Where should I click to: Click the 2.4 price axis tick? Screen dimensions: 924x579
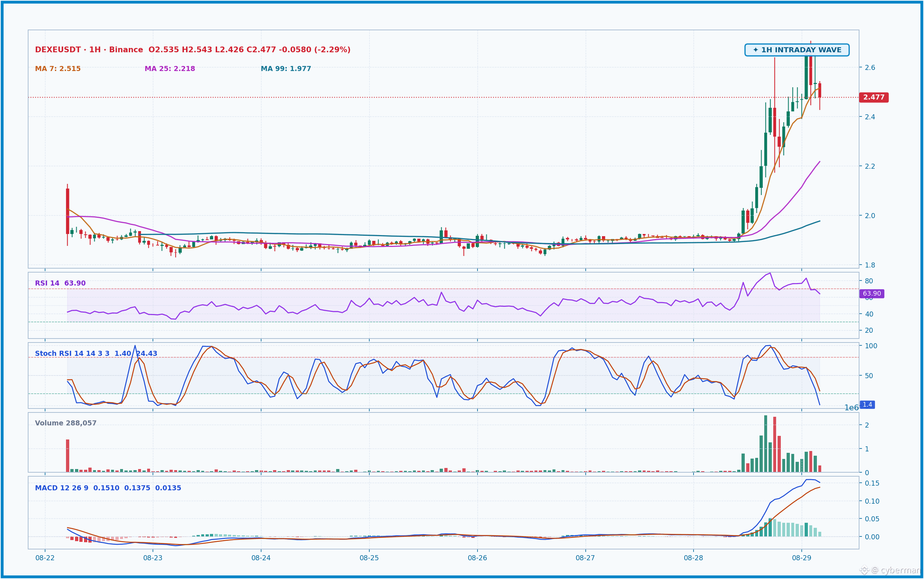click(870, 117)
